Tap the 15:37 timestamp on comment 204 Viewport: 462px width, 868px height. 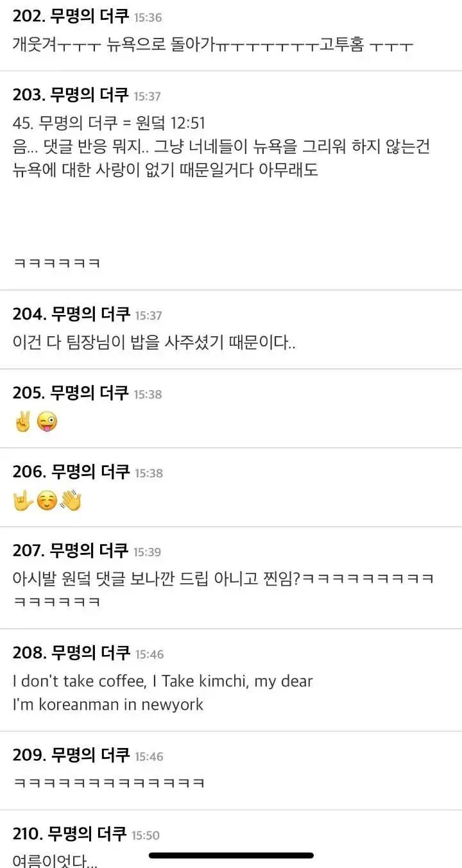coord(148,316)
